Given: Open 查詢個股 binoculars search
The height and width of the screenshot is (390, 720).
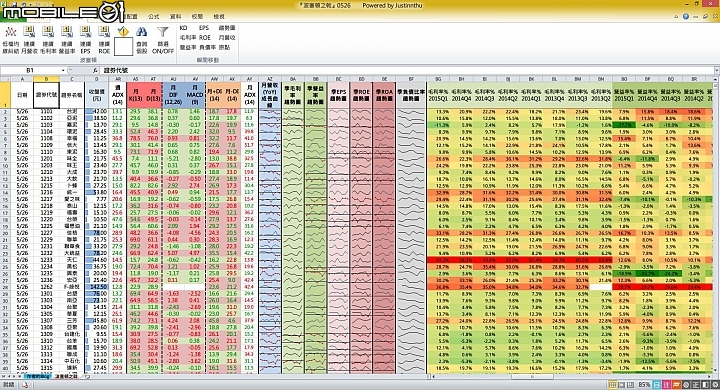Looking at the screenshot, I should [141, 40].
